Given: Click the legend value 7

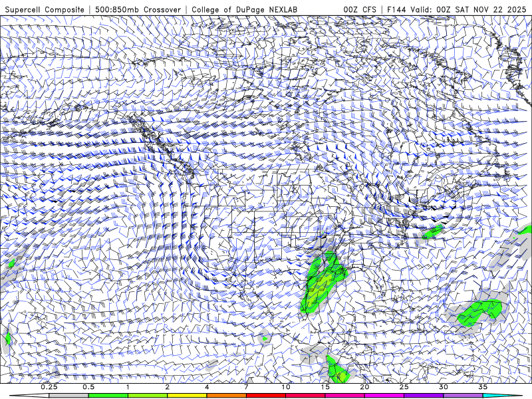Looking at the screenshot, I should click(x=246, y=387).
